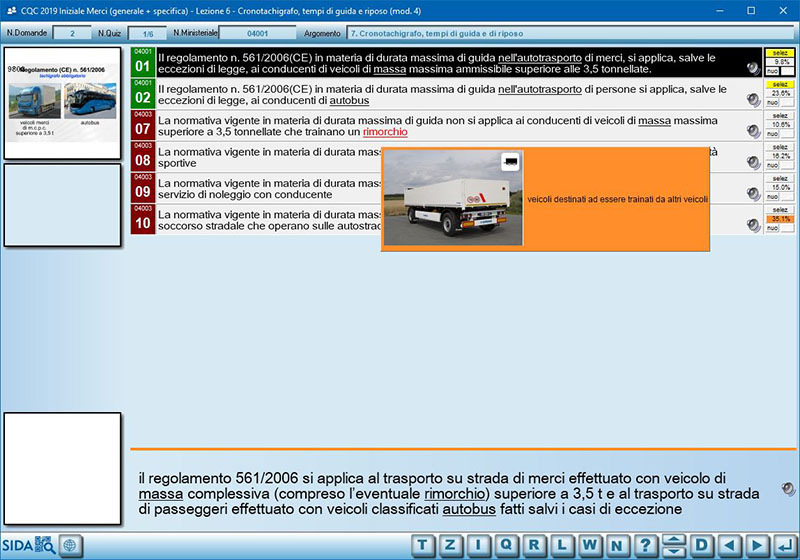Select question row number 10
The image size is (800, 560).
pos(143,220)
